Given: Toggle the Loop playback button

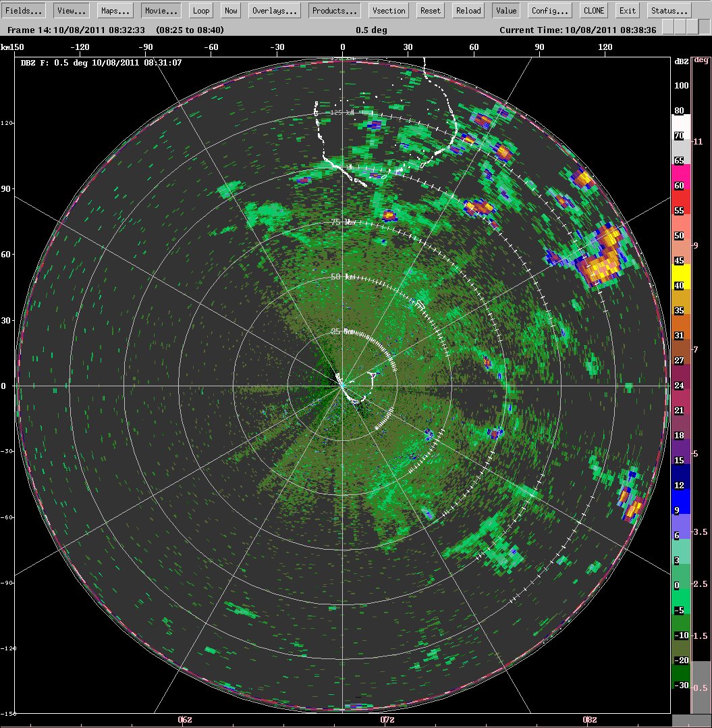Looking at the screenshot, I should [x=201, y=10].
